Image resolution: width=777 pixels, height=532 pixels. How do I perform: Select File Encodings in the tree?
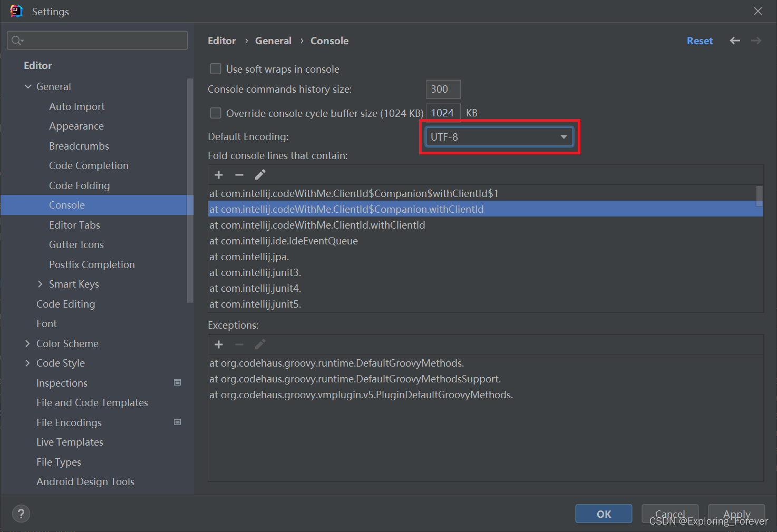69,422
